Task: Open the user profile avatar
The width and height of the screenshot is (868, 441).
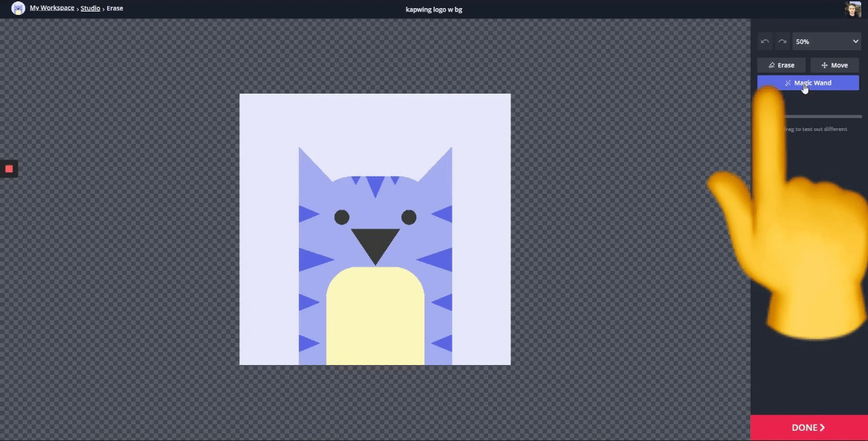Action: [x=852, y=9]
